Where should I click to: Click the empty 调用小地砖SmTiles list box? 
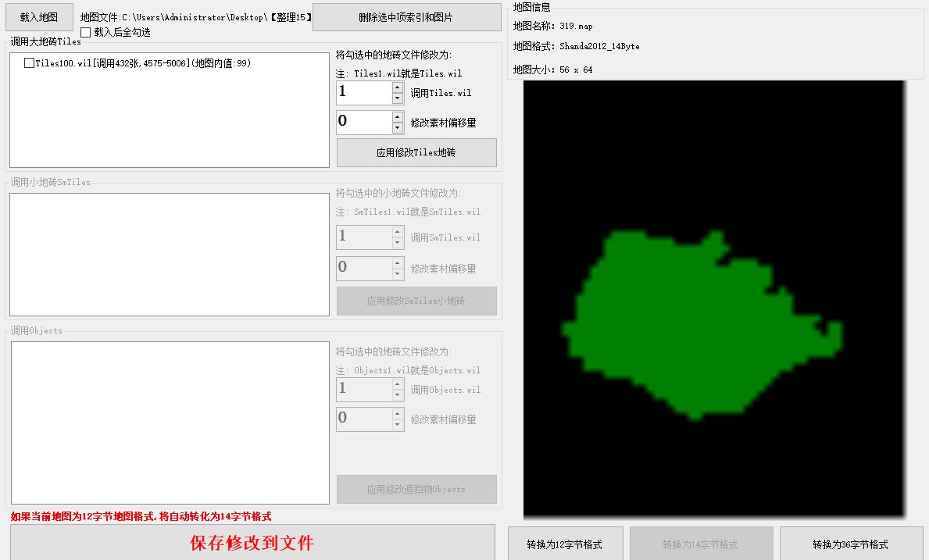click(x=169, y=255)
